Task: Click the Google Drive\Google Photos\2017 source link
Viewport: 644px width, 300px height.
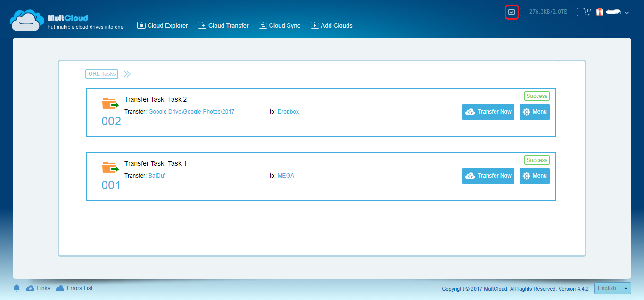Action: coord(191,112)
